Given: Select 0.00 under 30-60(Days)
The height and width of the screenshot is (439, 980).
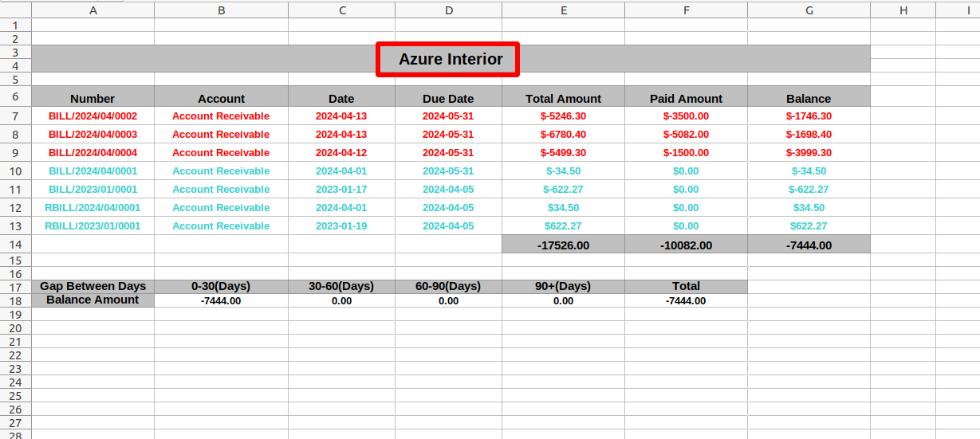Looking at the screenshot, I should point(341,300).
